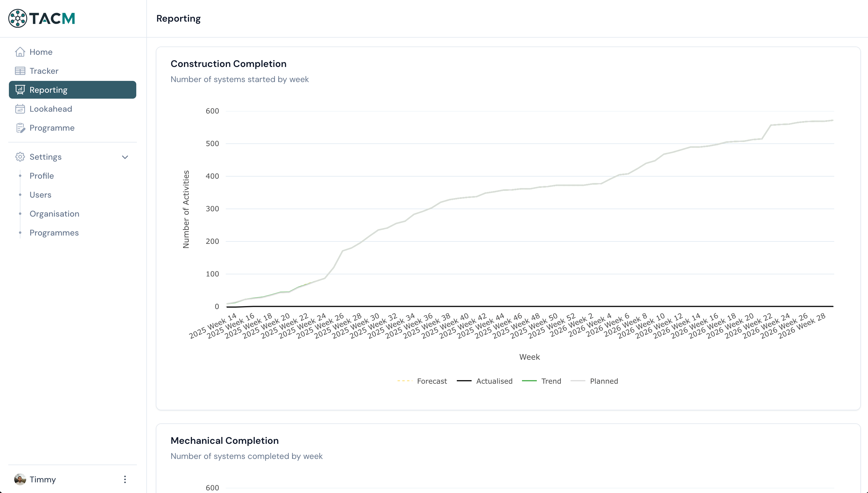Navigate to the Lookahead page
This screenshot has width=868, height=493.
coord(50,109)
